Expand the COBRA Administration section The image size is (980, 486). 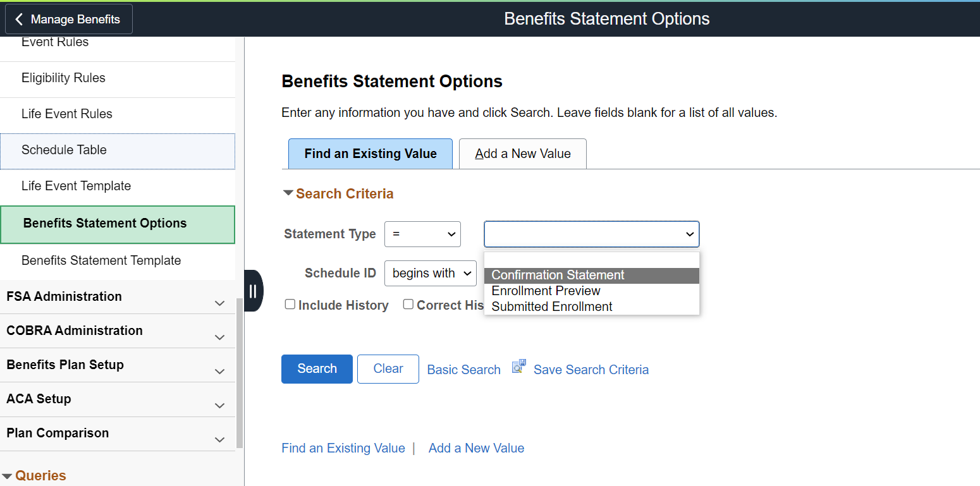click(219, 337)
